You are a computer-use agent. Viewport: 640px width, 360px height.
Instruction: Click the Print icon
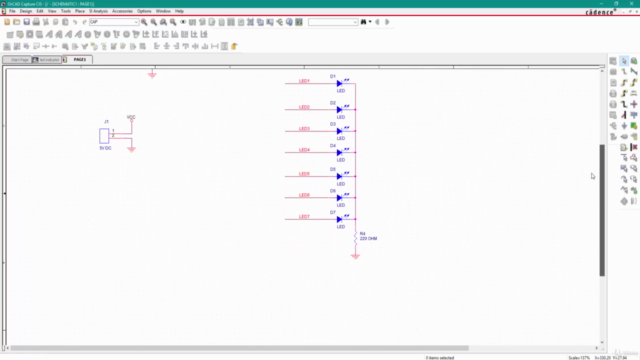click(x=36, y=22)
